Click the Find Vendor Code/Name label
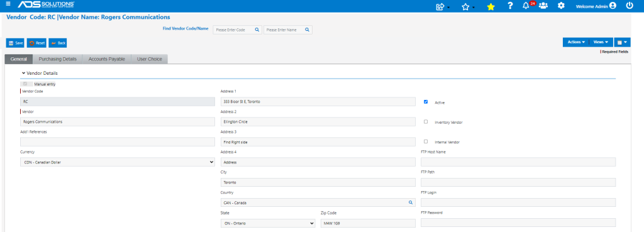 [186, 29]
